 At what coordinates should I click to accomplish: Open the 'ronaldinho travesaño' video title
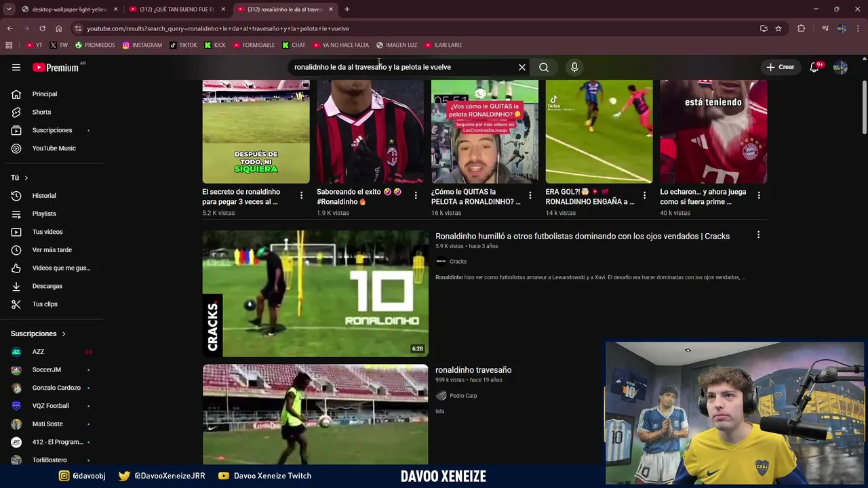473,370
